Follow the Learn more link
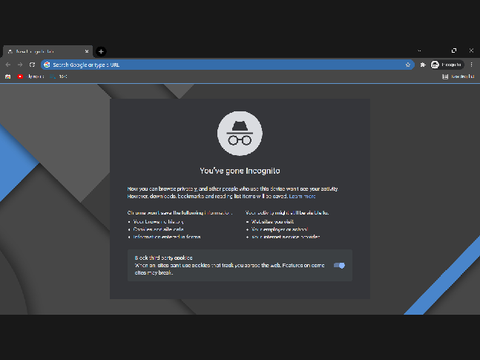Viewport: 480px width, 360px height. click(x=302, y=196)
